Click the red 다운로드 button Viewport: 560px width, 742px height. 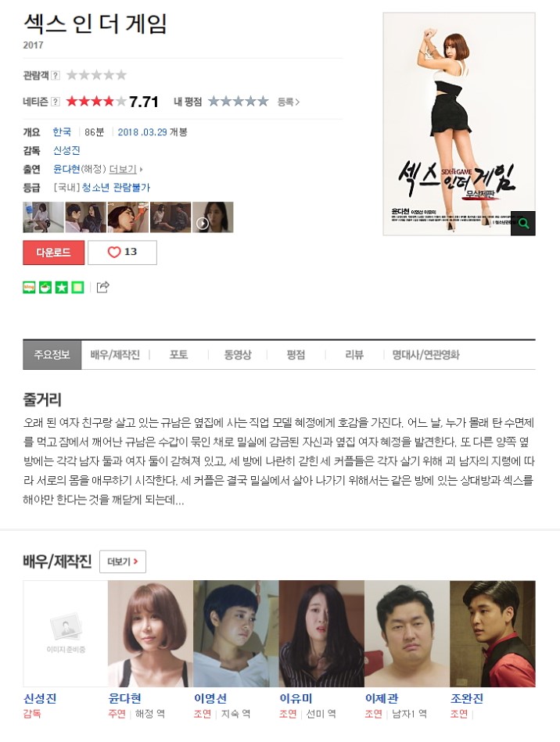coord(53,253)
